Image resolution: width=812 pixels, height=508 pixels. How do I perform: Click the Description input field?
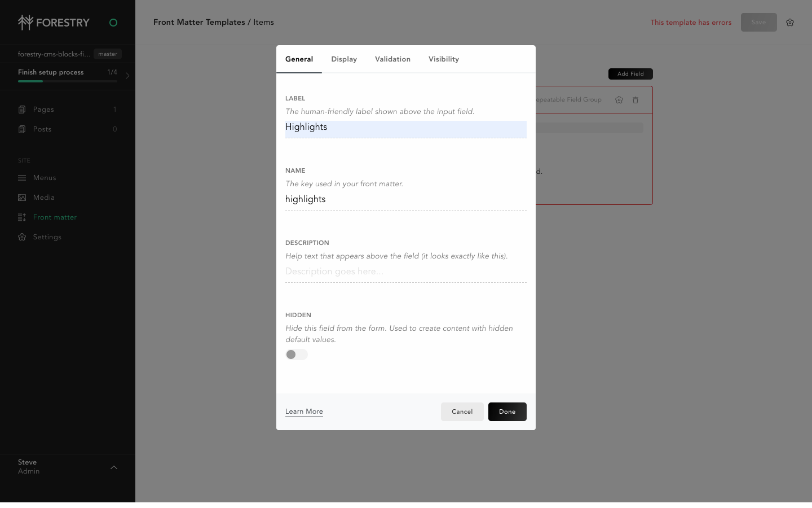(x=406, y=273)
